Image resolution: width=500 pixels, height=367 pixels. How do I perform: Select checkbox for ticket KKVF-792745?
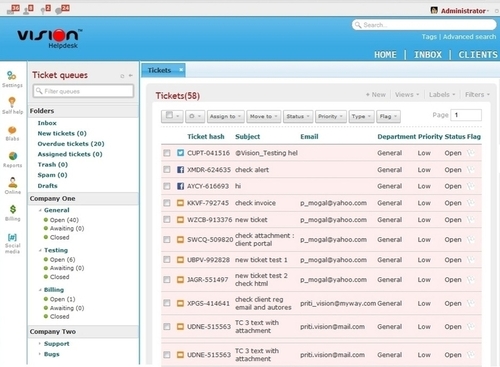click(x=167, y=203)
